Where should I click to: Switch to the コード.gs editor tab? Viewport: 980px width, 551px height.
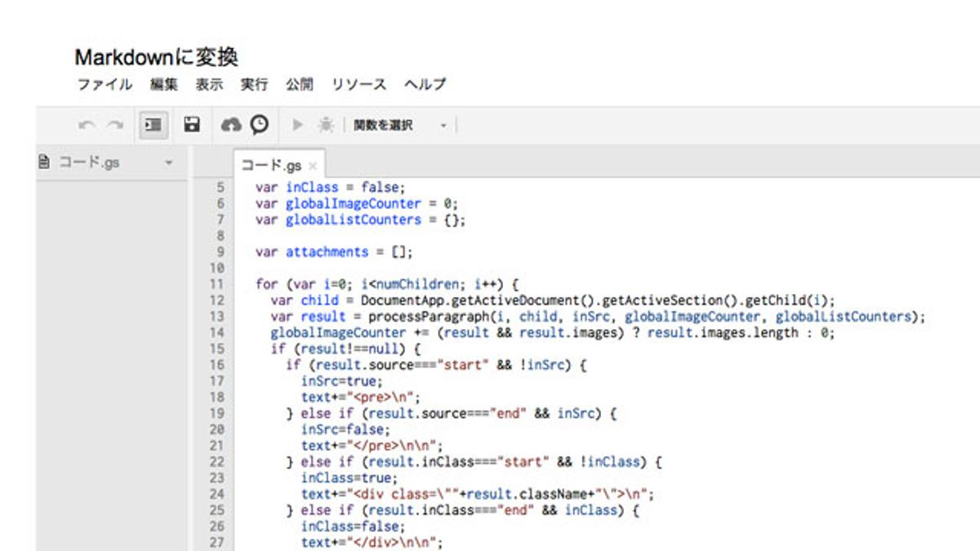pyautogui.click(x=272, y=166)
